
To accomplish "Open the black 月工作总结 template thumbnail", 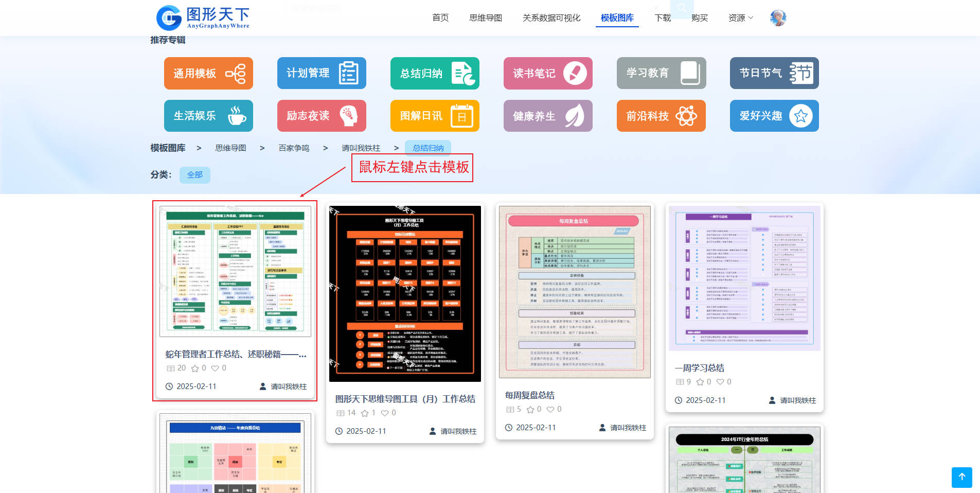I will pos(405,293).
